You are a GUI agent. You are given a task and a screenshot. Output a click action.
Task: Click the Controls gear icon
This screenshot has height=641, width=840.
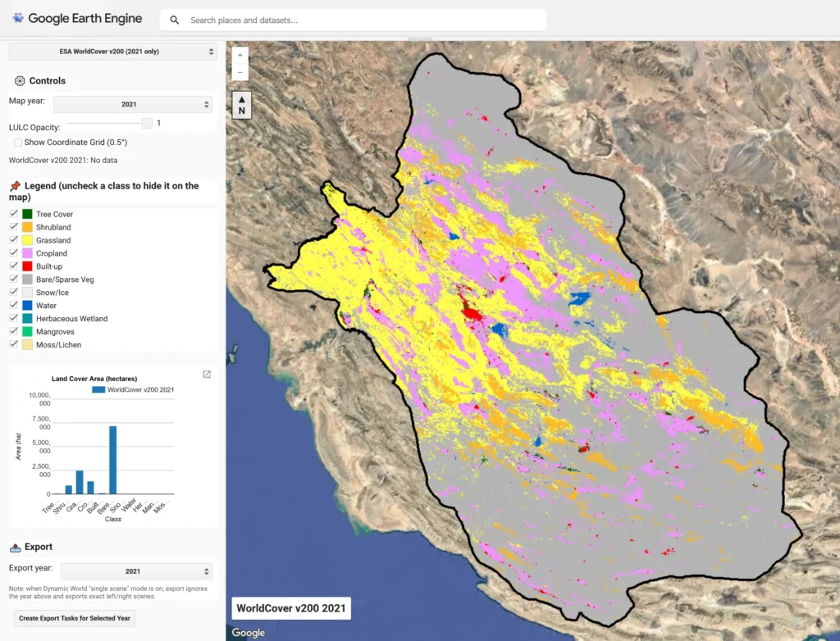(x=20, y=81)
